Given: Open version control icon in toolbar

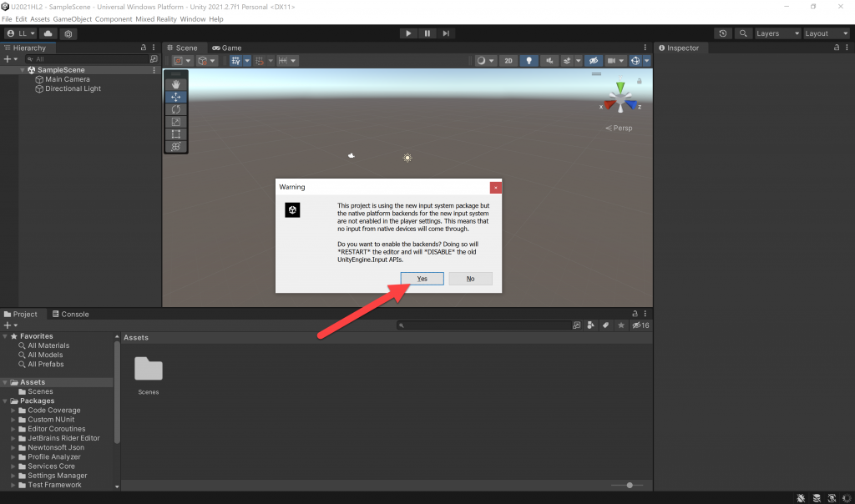Looking at the screenshot, I should tap(68, 33).
